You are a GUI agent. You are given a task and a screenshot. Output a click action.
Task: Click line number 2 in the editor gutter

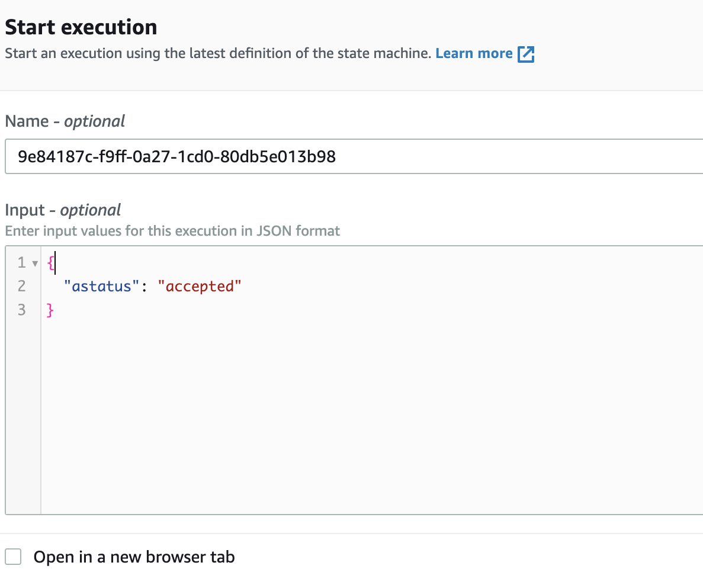[x=21, y=287]
